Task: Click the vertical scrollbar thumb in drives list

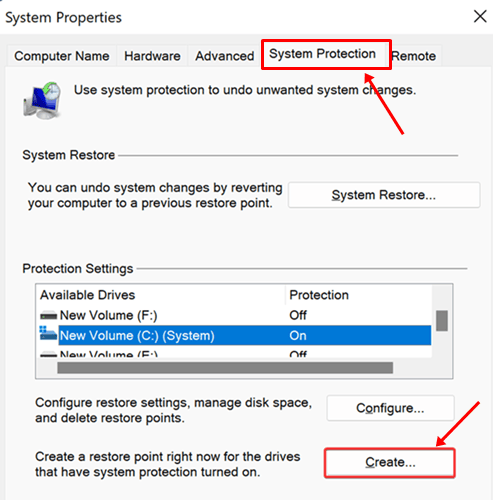Action: tap(442, 321)
